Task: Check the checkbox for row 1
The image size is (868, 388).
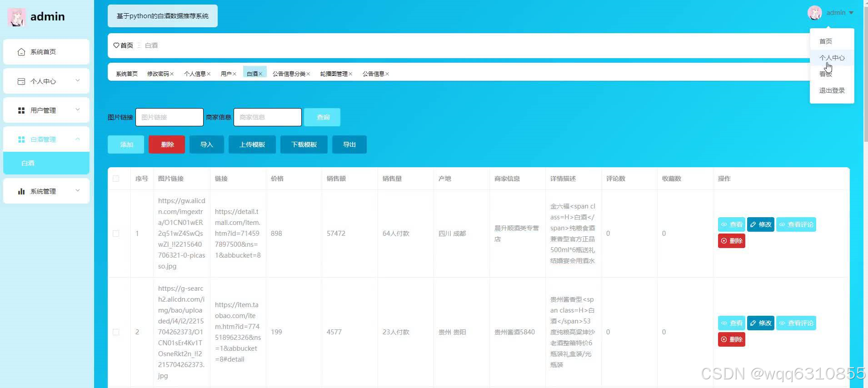Action: [x=116, y=234]
